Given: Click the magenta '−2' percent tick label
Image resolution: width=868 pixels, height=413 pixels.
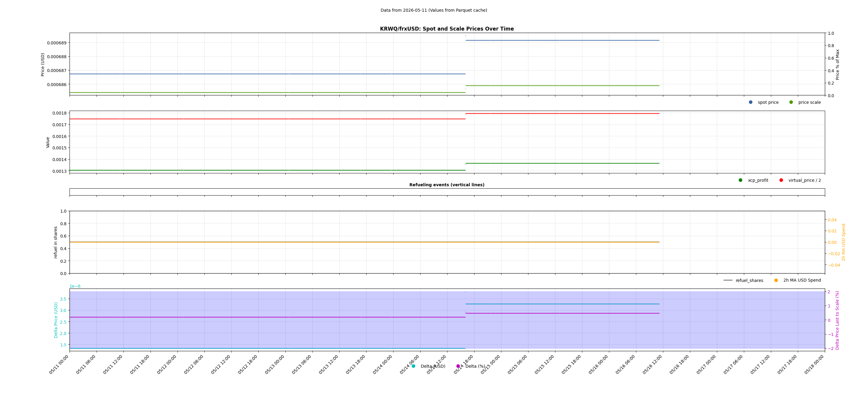Looking at the screenshot, I should pyautogui.click(x=831, y=349).
